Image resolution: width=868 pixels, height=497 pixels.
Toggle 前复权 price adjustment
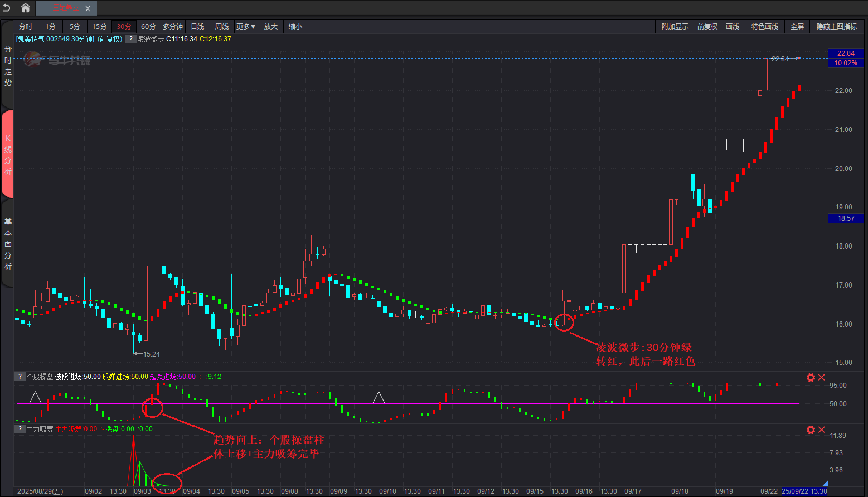[707, 27]
